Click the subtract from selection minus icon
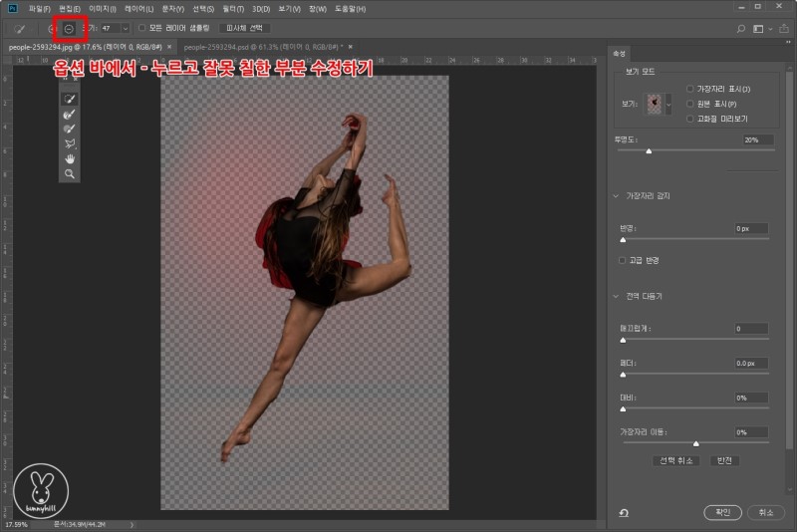The height and width of the screenshot is (532, 797). pyautogui.click(x=69, y=29)
